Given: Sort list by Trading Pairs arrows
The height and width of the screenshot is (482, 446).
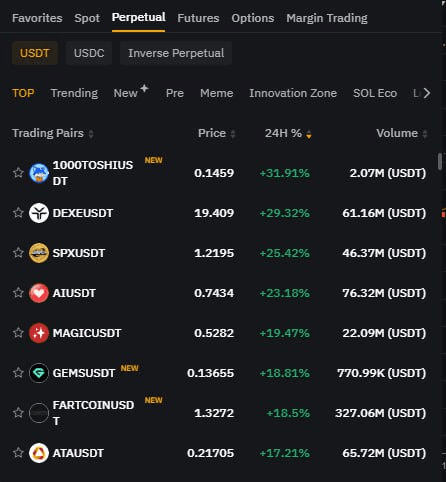Looking at the screenshot, I should click(x=91, y=134).
